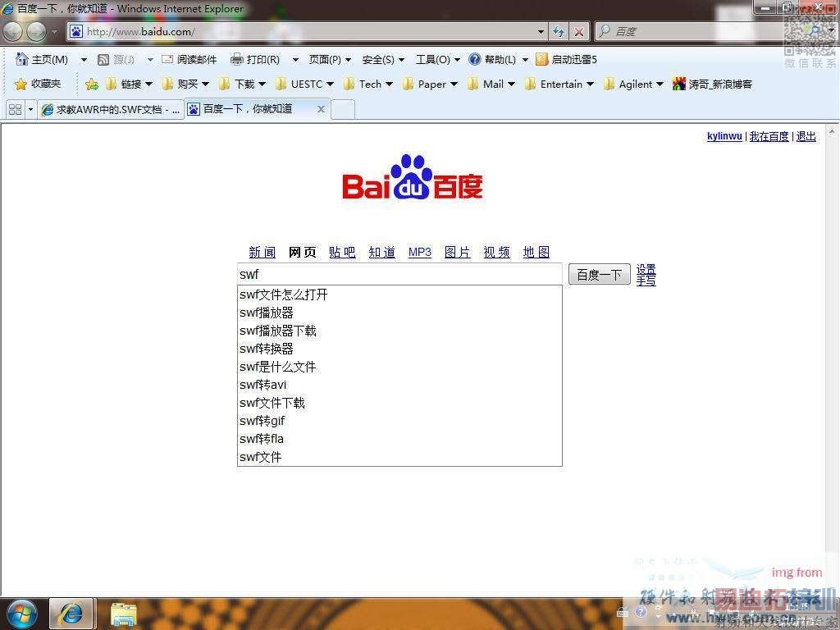The width and height of the screenshot is (840, 630).
Task: Open Windows Explorer folder on taskbar
Action: point(123,614)
